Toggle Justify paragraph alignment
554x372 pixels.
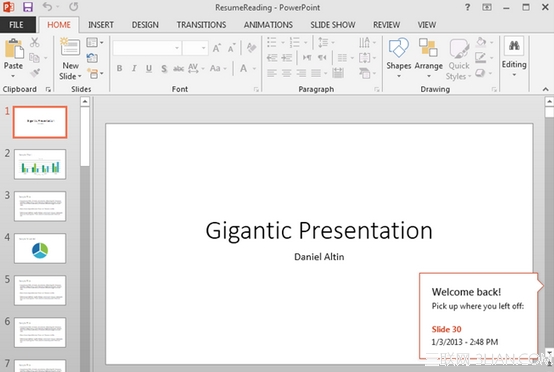pos(316,73)
